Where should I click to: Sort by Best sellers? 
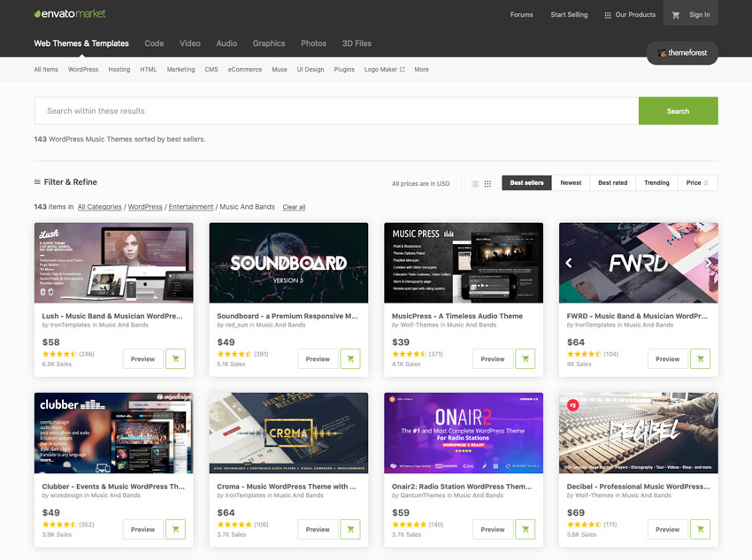[x=526, y=182]
